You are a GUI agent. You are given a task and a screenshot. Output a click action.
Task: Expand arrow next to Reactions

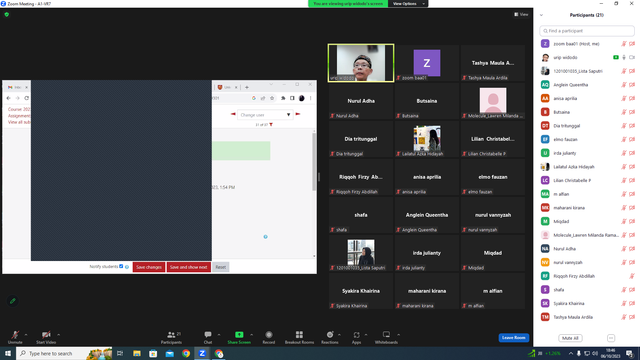pos(340,335)
